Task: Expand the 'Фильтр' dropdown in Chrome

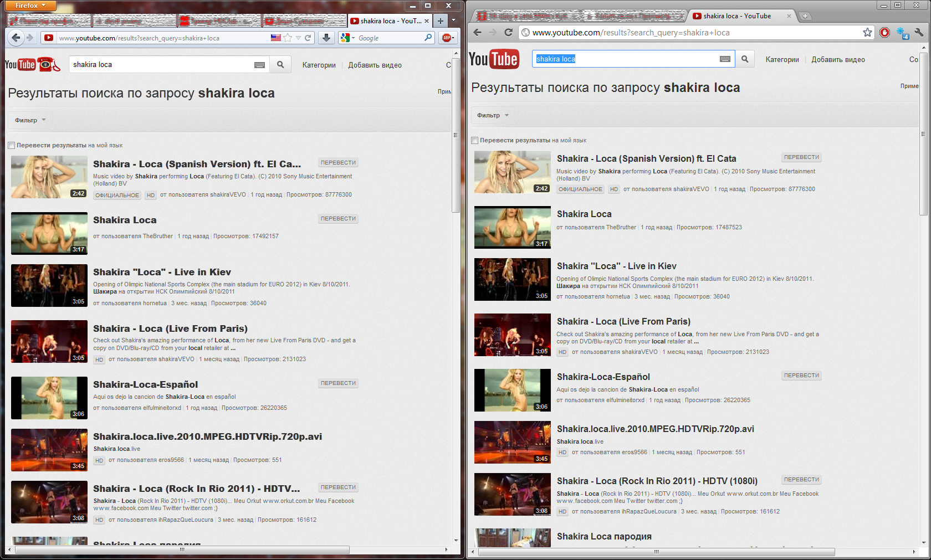Action: tap(492, 115)
